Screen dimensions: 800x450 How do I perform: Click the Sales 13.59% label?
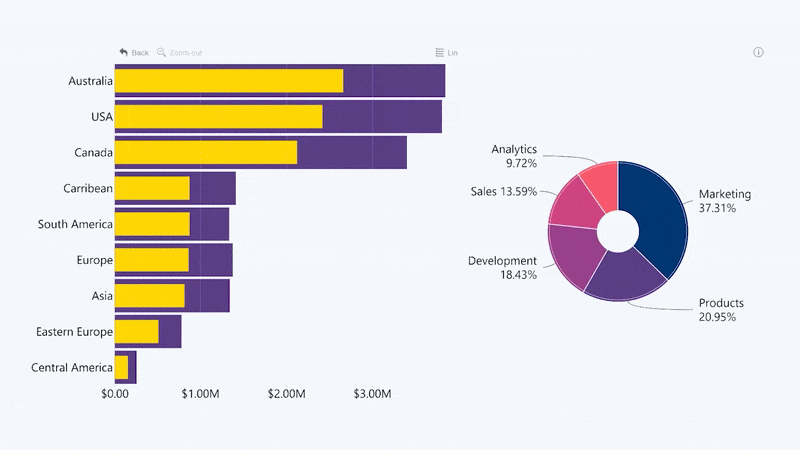[x=504, y=191]
